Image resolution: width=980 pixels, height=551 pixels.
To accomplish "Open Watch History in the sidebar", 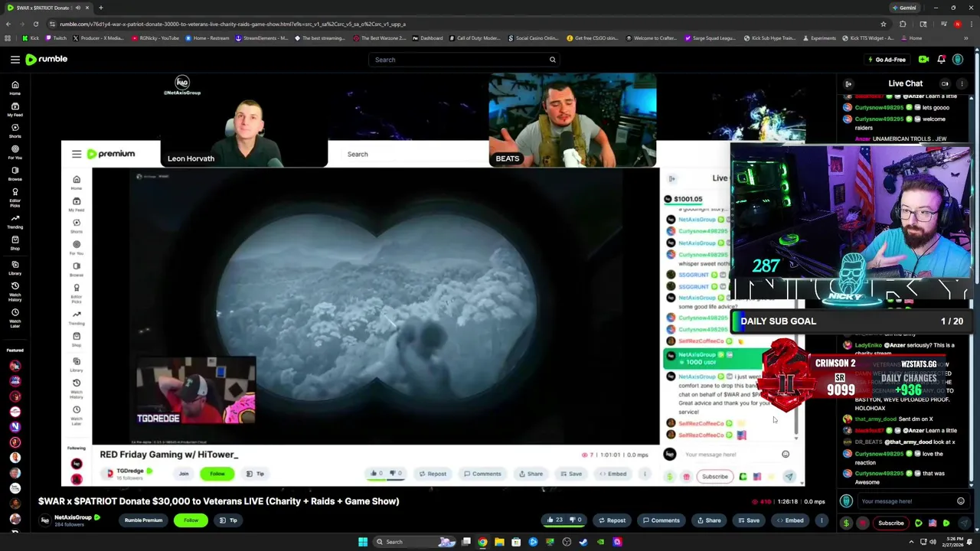I will coord(15,292).
